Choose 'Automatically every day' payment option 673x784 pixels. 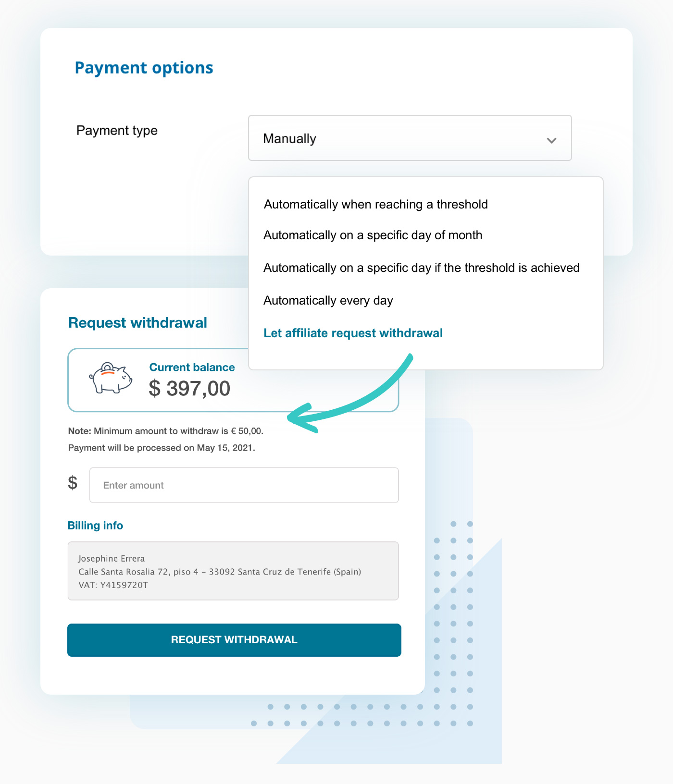click(x=328, y=300)
